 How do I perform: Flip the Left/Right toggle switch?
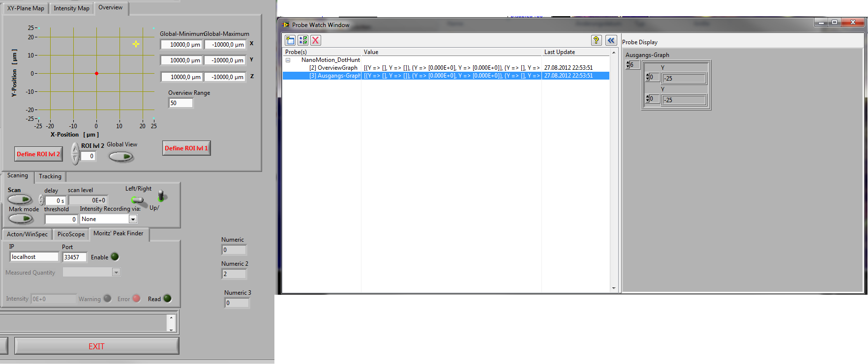point(139,200)
